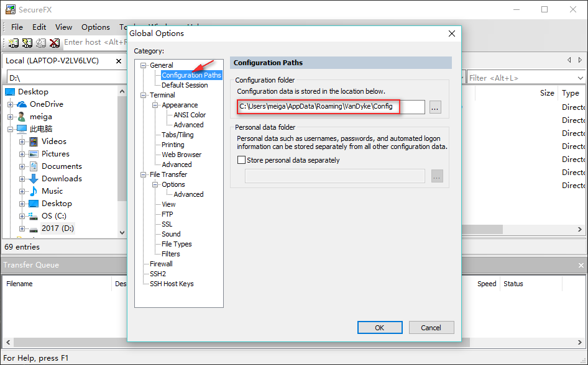Click the Connect toolbar icon

point(13,43)
